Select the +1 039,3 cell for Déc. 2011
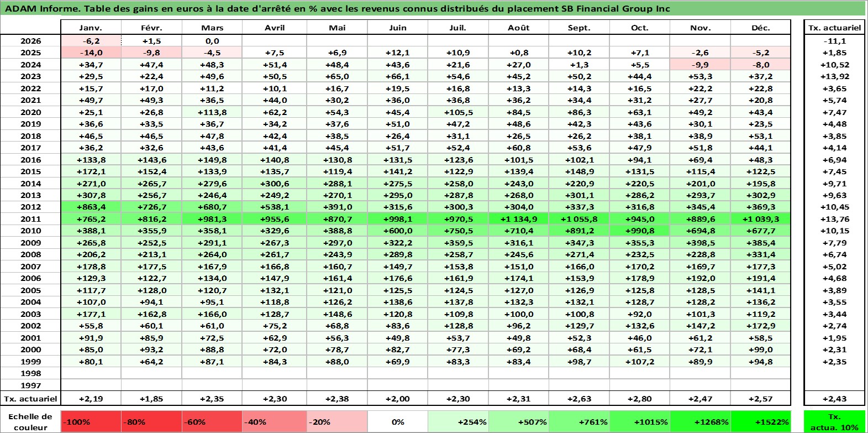This screenshot has width=868, height=433. pyautogui.click(x=760, y=219)
